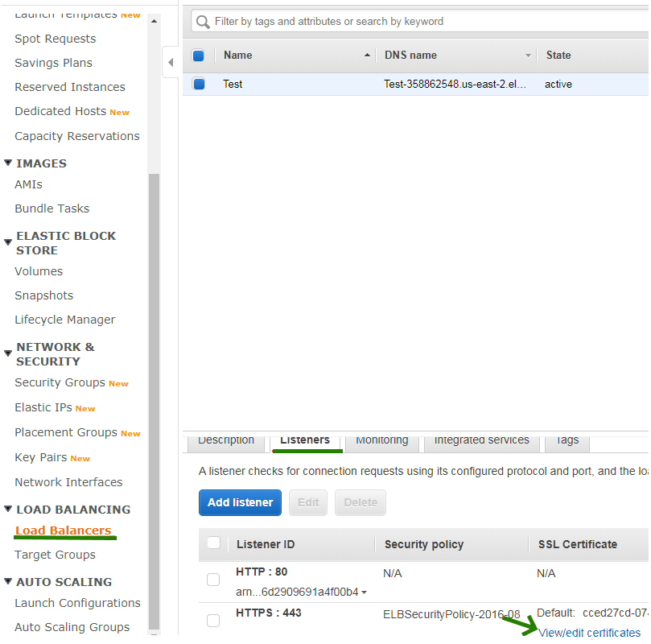651x644 pixels.
Task: Check the HTTP : 80 listener checkbox
Action: coord(213,580)
